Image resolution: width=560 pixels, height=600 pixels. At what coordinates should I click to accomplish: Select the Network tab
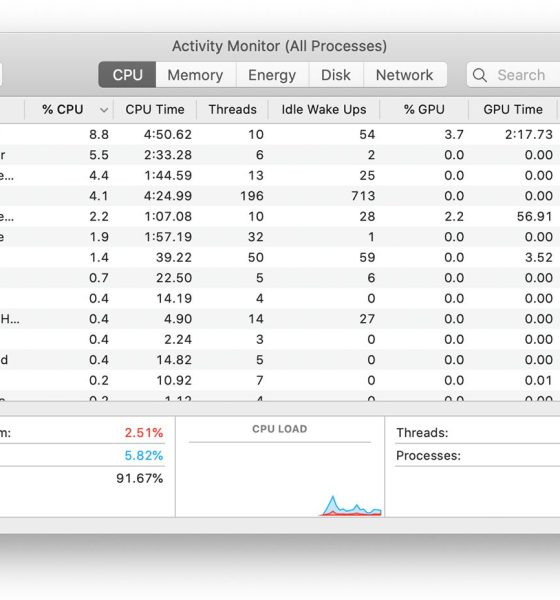(x=405, y=75)
